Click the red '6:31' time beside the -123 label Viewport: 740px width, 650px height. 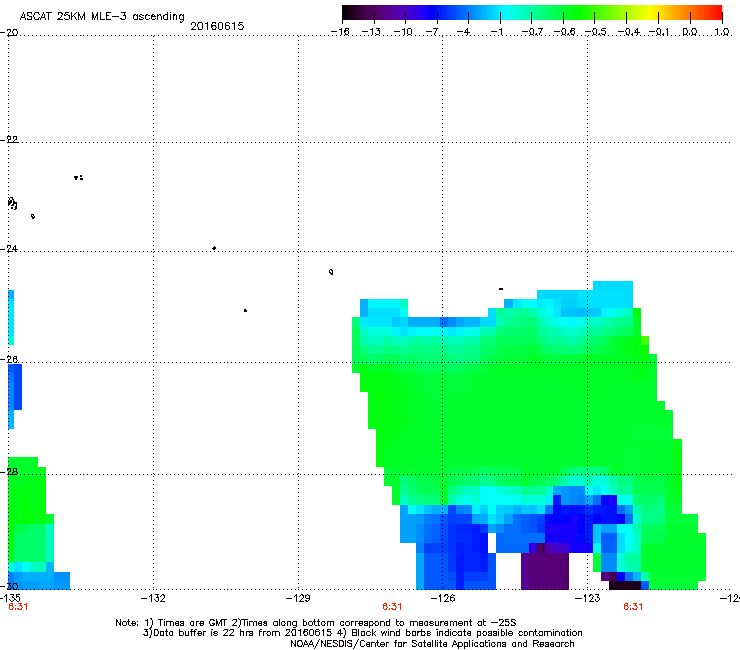(633, 607)
